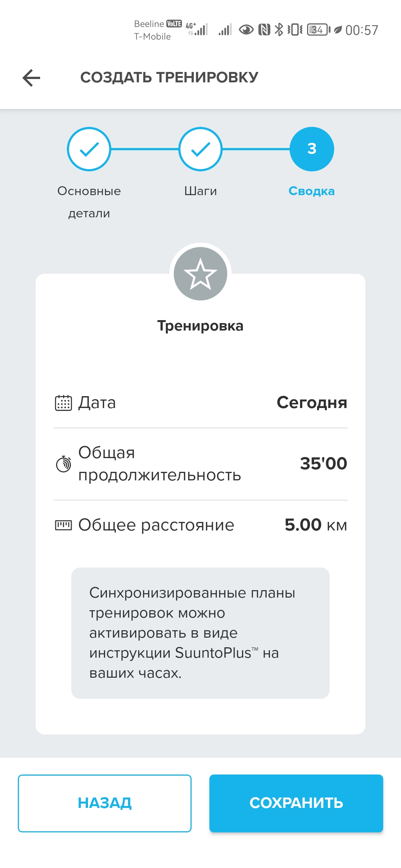The image size is (401, 868).
Task: Tap the 5.00 км distance value
Action: click(x=316, y=525)
